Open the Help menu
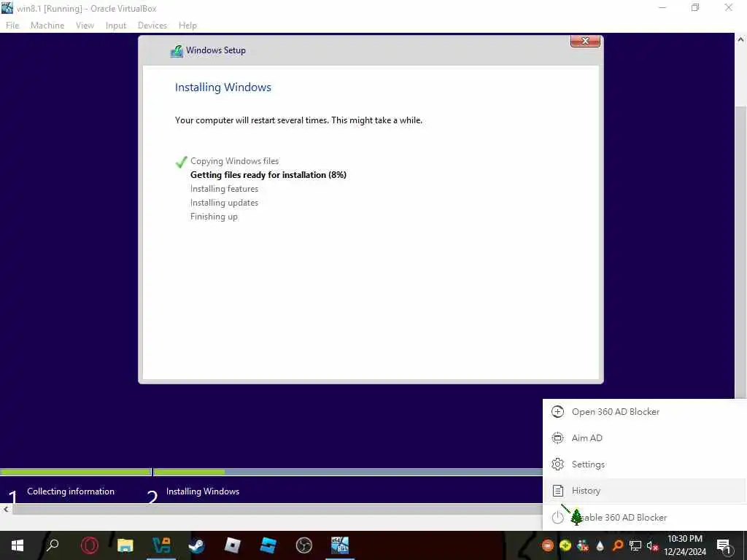This screenshot has width=747, height=560. point(187,26)
